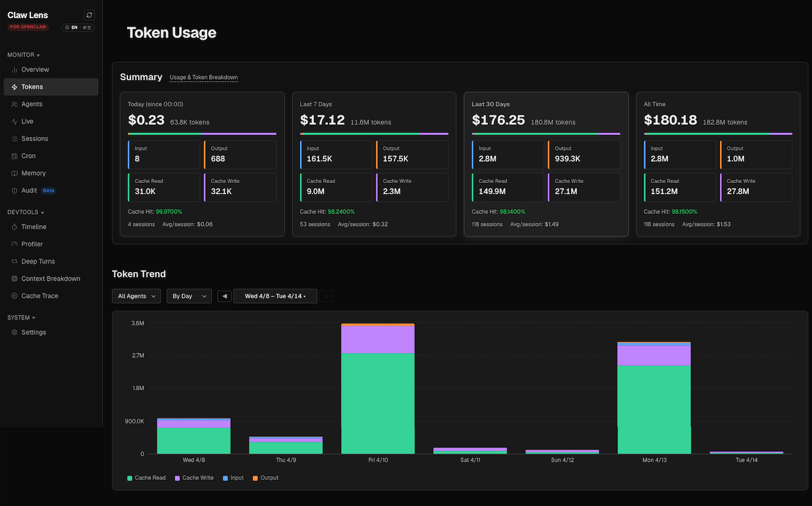Click the Output orange legend swatch
The width and height of the screenshot is (812, 506).
[x=255, y=478]
